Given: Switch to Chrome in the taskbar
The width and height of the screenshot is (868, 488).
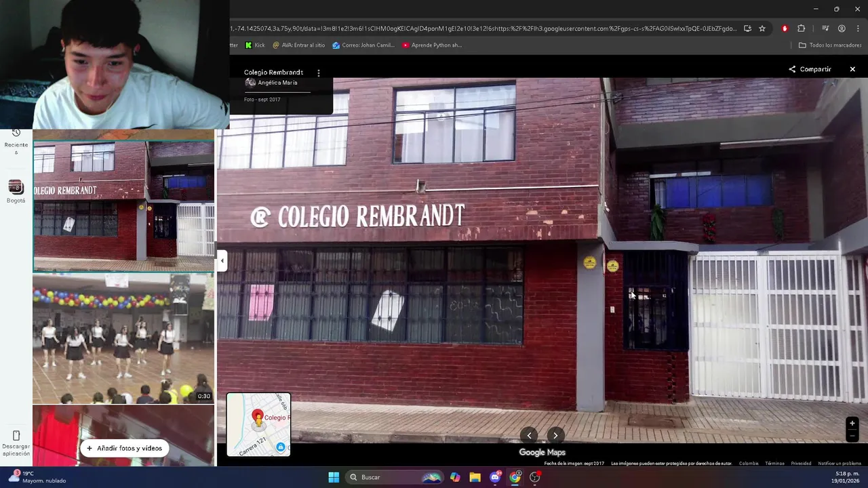Looking at the screenshot, I should point(515,477).
